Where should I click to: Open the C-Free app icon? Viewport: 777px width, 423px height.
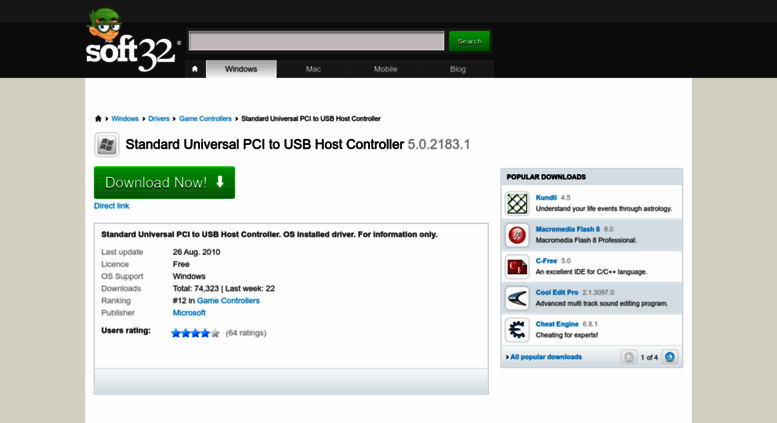coord(517,267)
